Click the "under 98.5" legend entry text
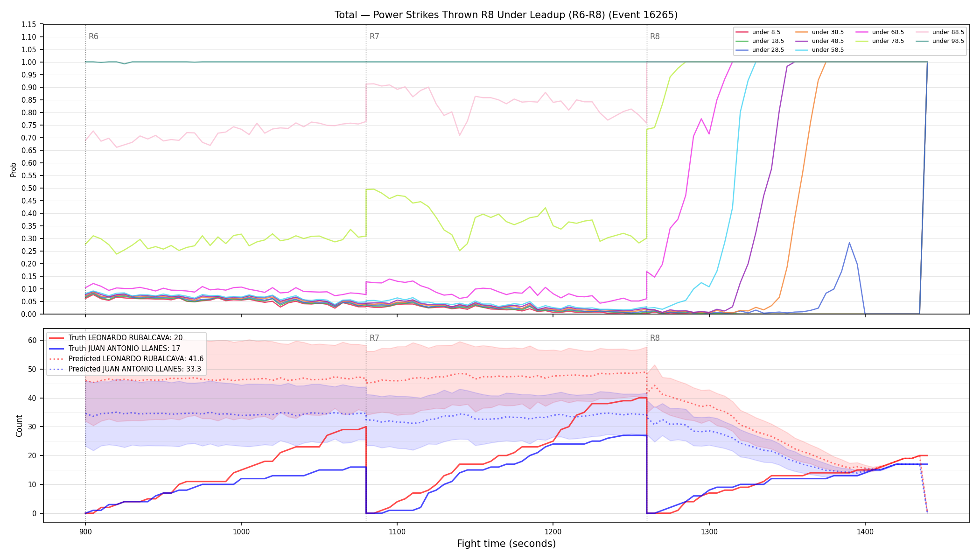This screenshot has width=980, height=560. 948,41
